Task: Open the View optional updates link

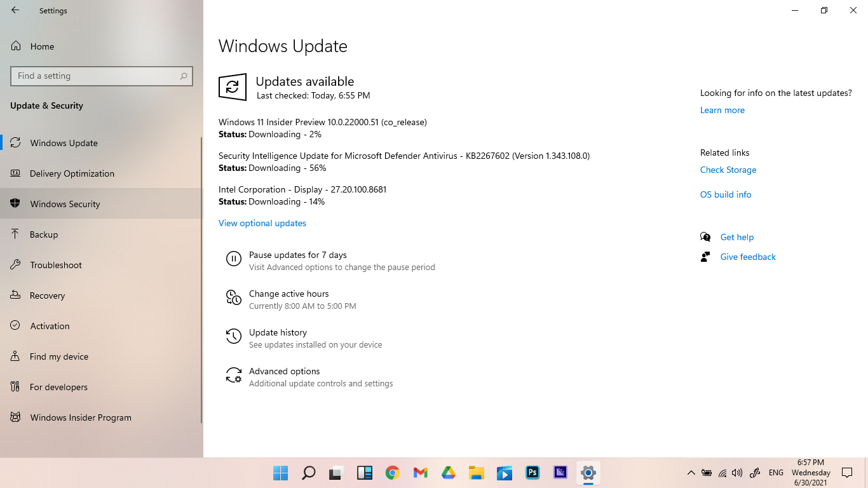Action: (x=262, y=223)
